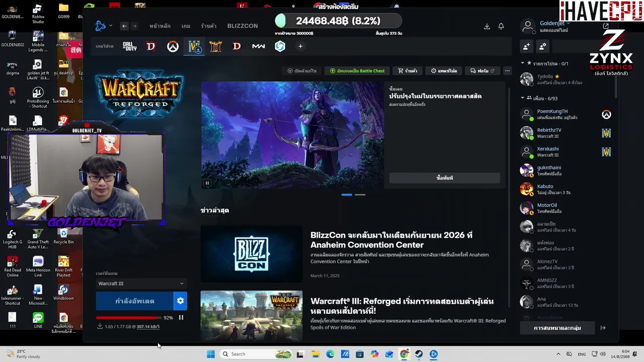This screenshot has height=362, width=644.
Task: Pause the download with the pause icon
Action: point(181,318)
